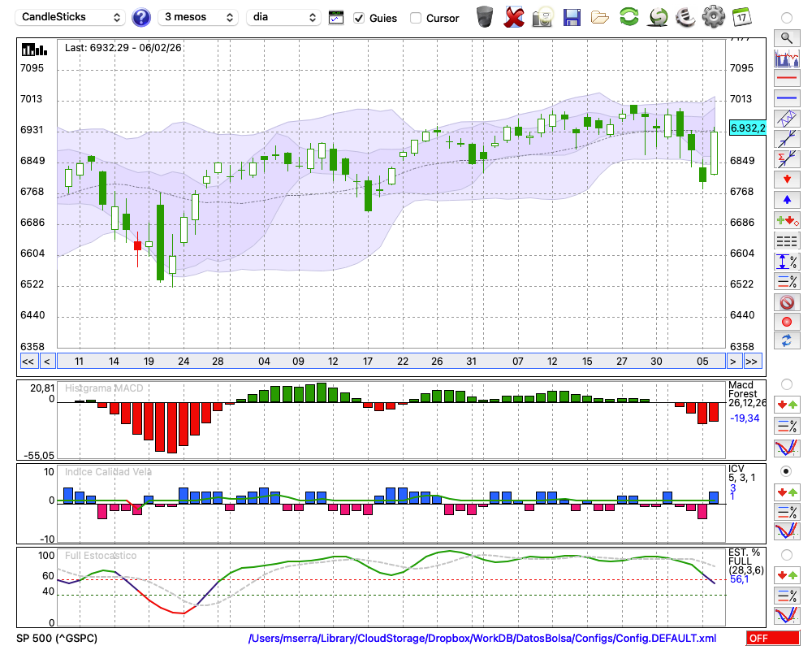812x650 pixels.
Task: Select the trend line tool
Action: click(787, 139)
